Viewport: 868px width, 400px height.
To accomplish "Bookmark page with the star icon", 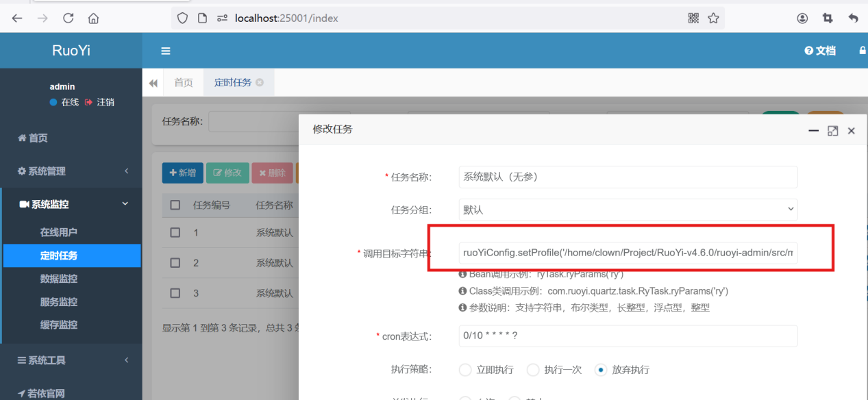I will click(713, 18).
